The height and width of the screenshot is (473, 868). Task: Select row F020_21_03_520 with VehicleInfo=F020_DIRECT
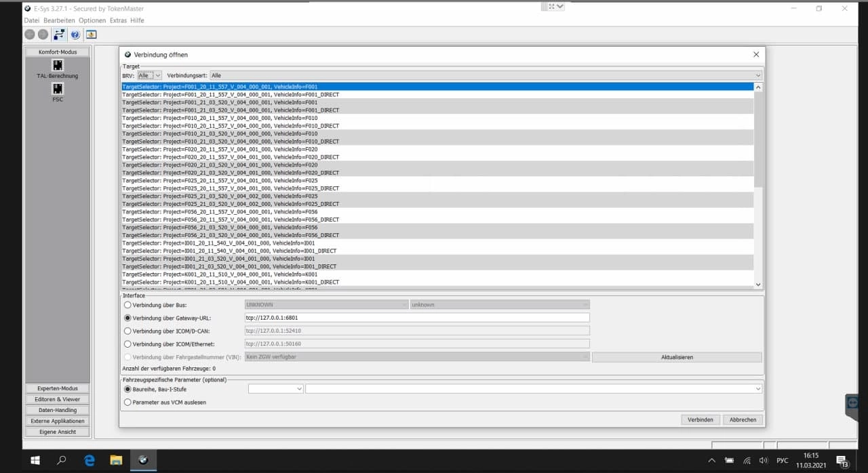(x=437, y=173)
